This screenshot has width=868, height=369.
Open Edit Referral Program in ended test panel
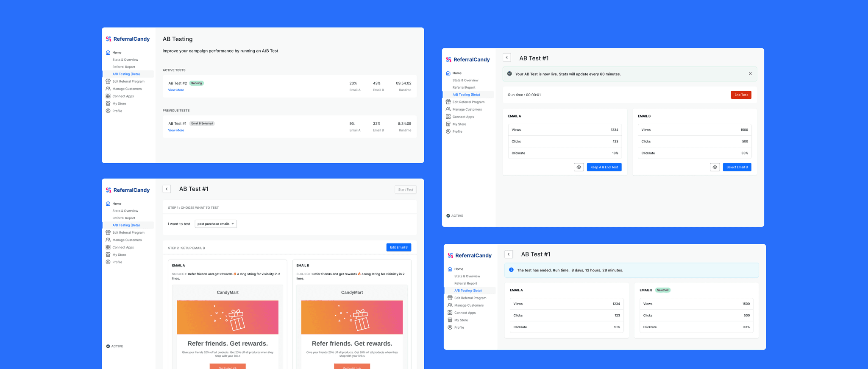coord(470,298)
